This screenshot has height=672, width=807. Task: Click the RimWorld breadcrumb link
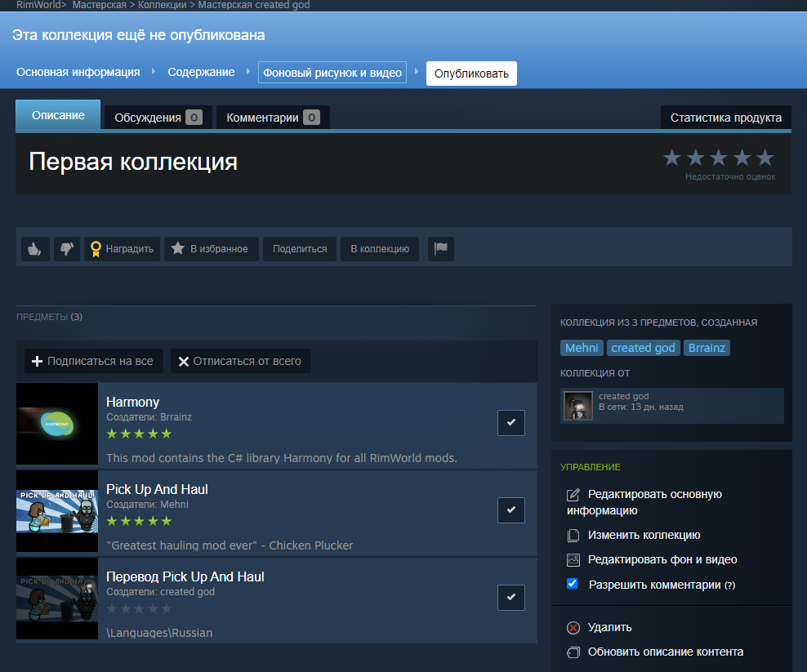tap(38, 5)
